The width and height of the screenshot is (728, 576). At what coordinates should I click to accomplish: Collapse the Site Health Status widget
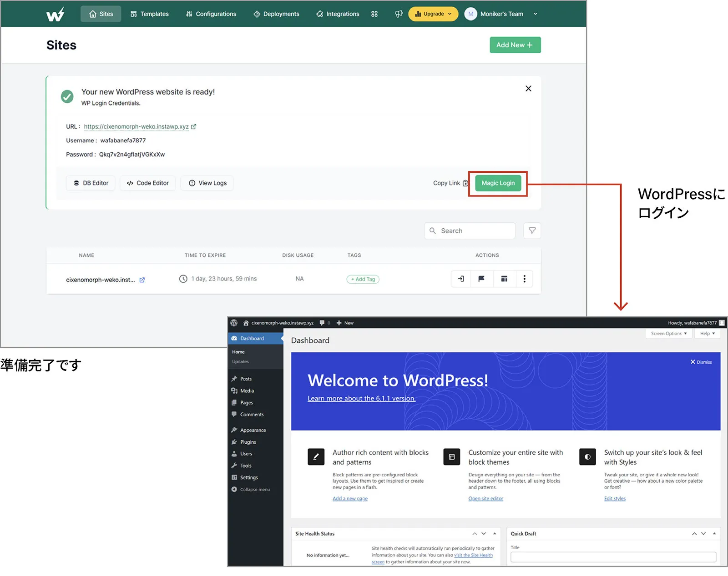pos(495,534)
